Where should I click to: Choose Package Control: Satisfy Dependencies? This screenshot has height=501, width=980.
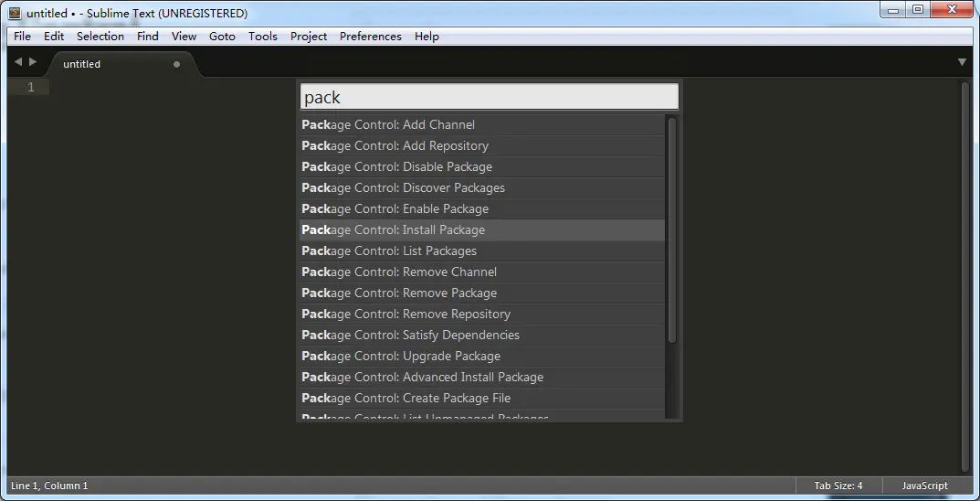coord(482,335)
